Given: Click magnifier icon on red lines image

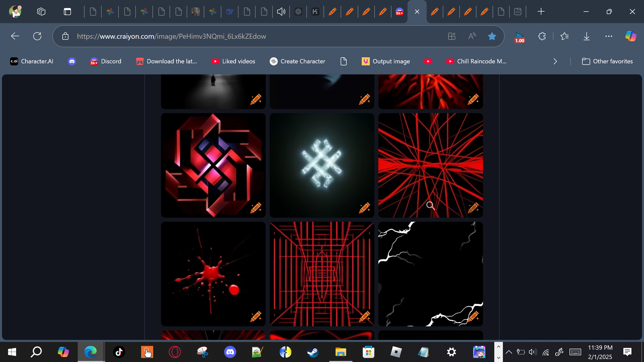Looking at the screenshot, I should pos(430,206).
